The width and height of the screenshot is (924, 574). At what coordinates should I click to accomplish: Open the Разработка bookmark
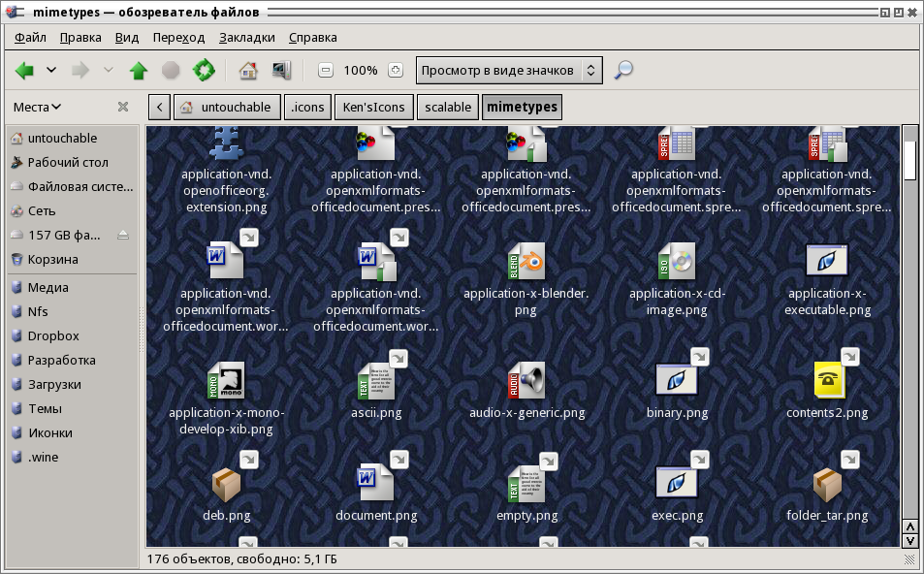(x=73, y=360)
